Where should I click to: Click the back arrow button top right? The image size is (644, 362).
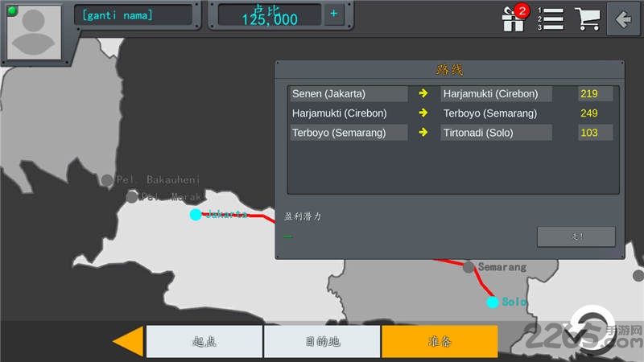pos(623,19)
